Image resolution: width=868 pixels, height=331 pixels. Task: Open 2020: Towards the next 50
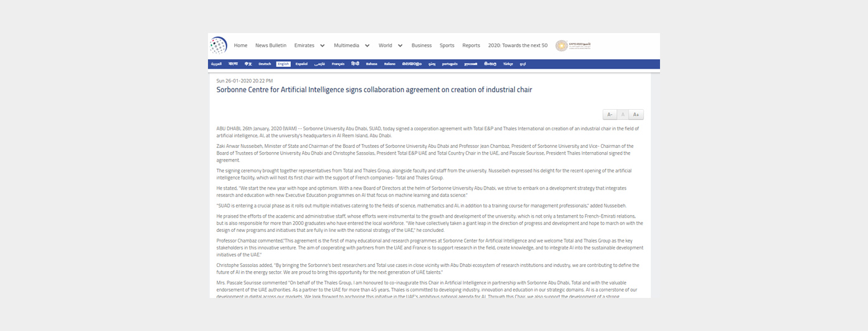point(518,46)
